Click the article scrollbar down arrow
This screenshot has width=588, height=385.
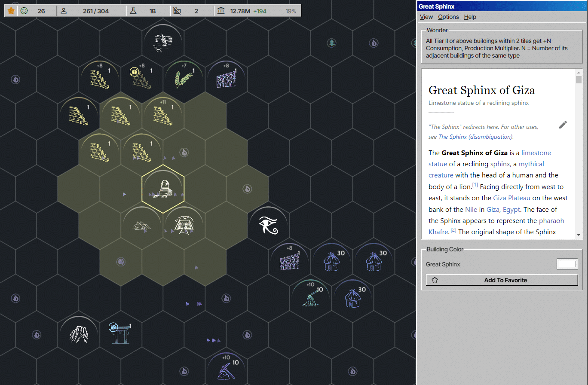(x=579, y=235)
